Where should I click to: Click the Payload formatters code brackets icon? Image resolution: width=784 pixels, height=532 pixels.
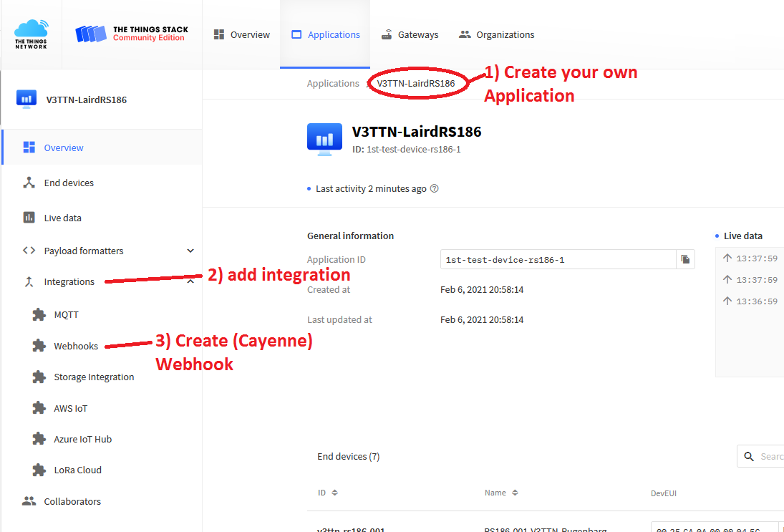click(29, 251)
